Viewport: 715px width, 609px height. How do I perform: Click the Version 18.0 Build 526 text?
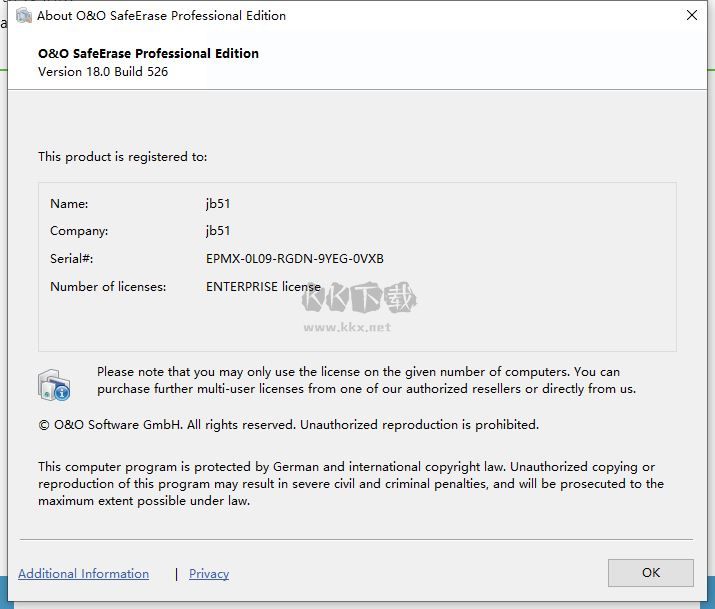(103, 72)
